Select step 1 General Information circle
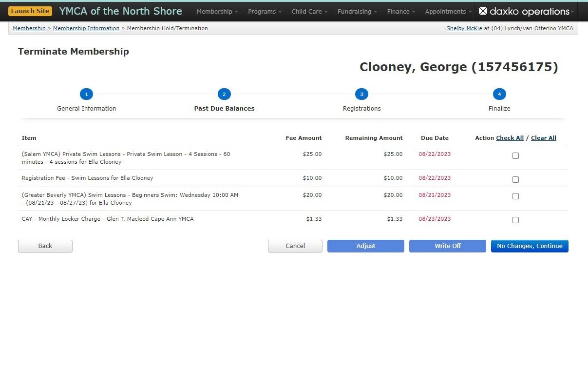Viewport: 588px width, 366px height. (x=86, y=94)
